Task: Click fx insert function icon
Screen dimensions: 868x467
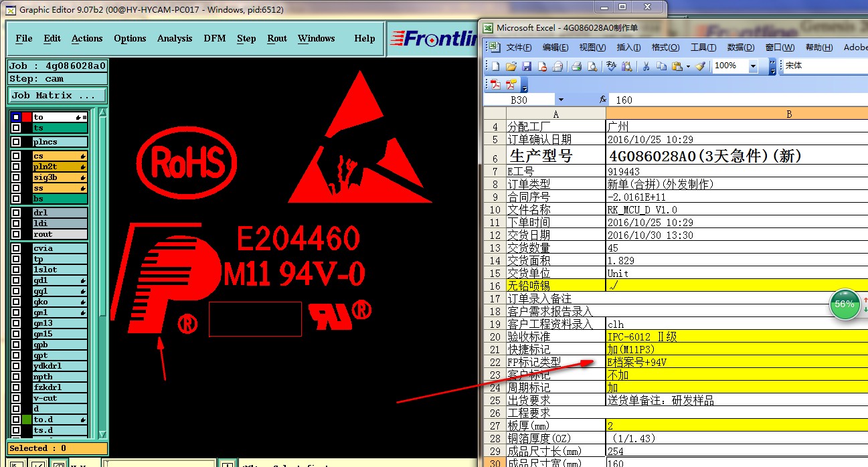Action: pos(603,99)
